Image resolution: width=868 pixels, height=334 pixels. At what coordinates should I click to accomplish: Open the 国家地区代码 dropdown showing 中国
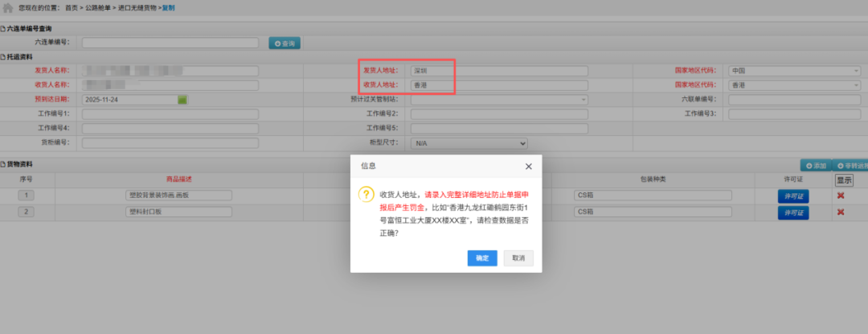794,71
